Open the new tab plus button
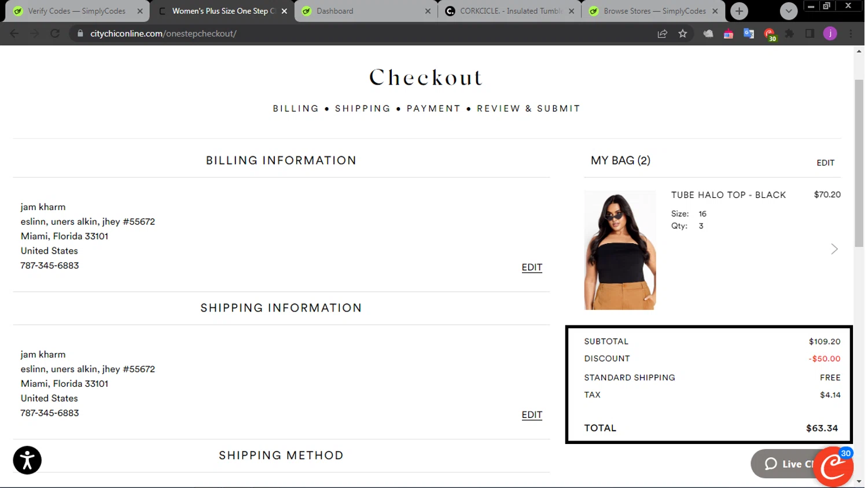Image resolution: width=868 pixels, height=488 pixels. (739, 11)
